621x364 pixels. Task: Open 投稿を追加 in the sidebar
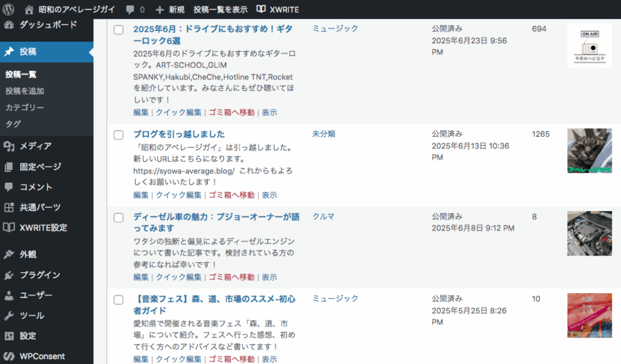point(24,91)
